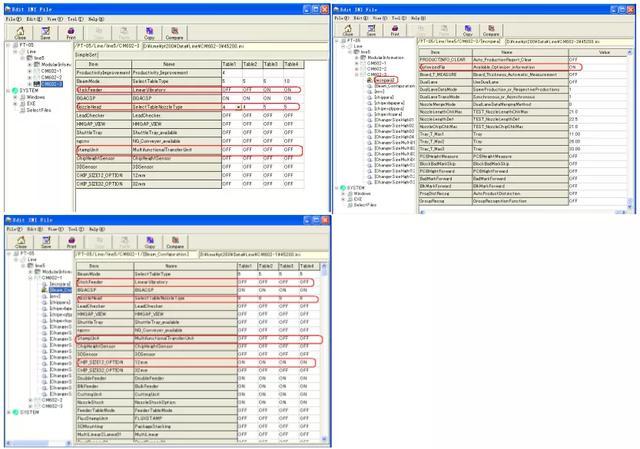The image size is (640, 449).
Task: Expand CM602-1 node in top-right window tree
Action: (x=357, y=63)
